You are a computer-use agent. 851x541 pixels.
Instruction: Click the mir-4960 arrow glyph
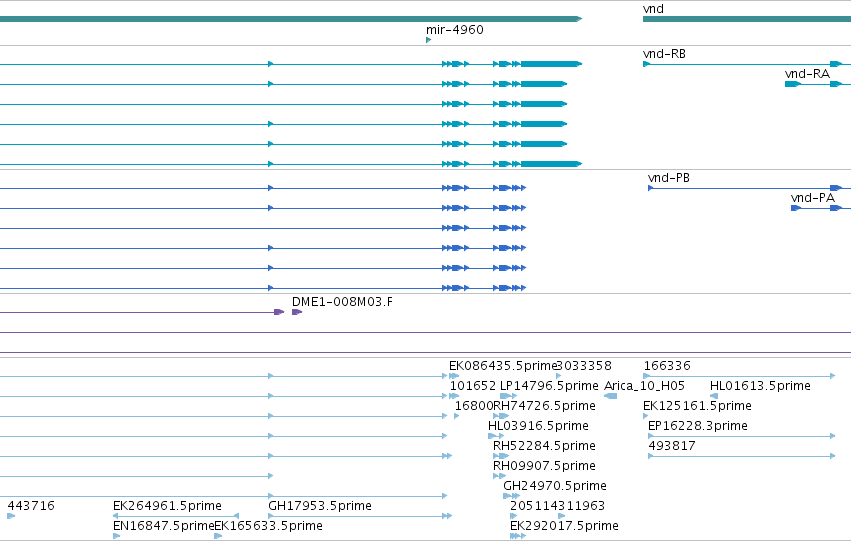click(429, 40)
